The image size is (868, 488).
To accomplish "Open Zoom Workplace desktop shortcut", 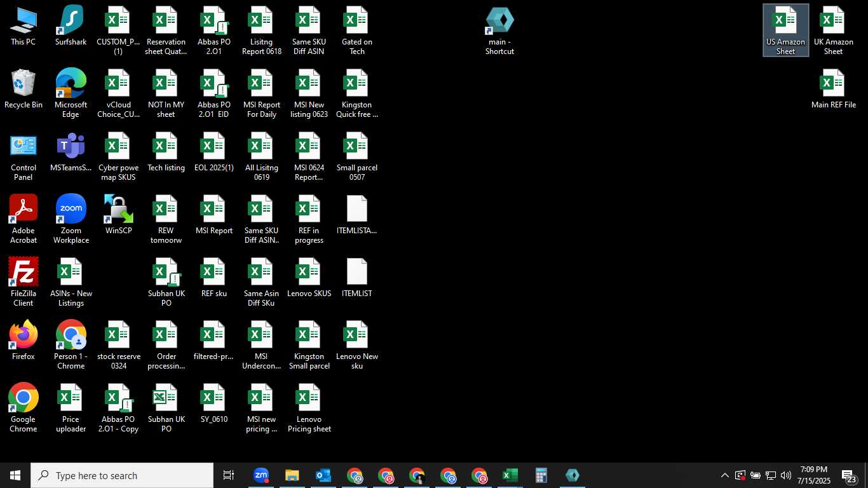I will point(71,220).
